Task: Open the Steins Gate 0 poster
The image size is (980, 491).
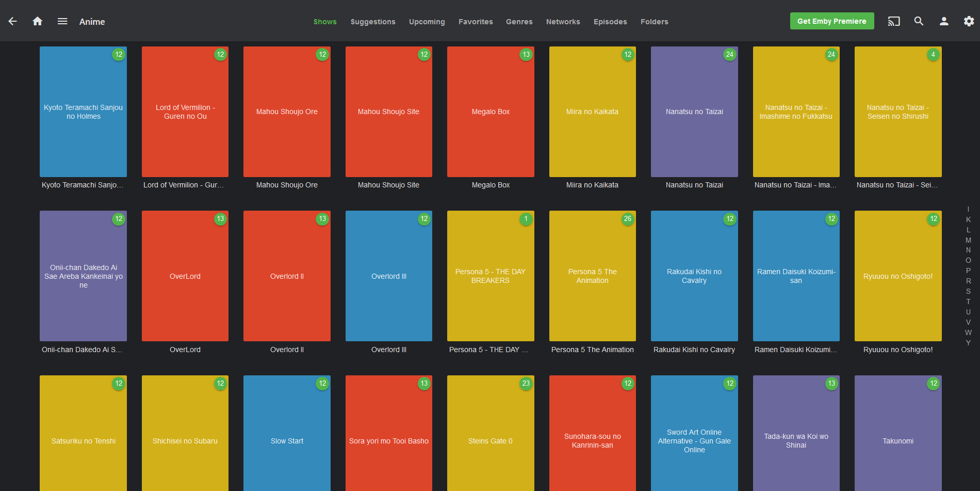Action: point(491,433)
